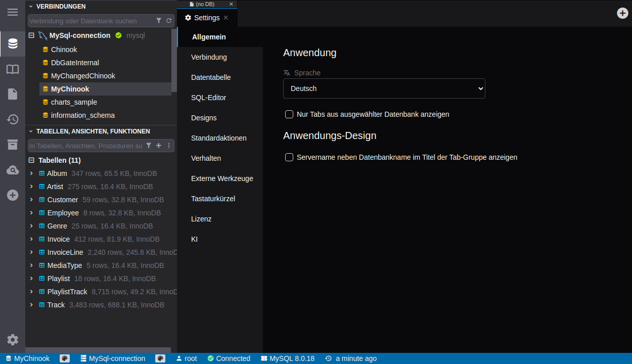Select the Chinook database

coord(64,50)
